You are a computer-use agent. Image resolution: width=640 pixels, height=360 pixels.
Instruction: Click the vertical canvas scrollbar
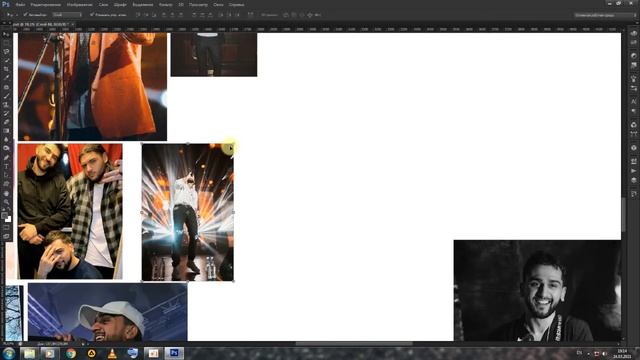[x=623, y=215]
